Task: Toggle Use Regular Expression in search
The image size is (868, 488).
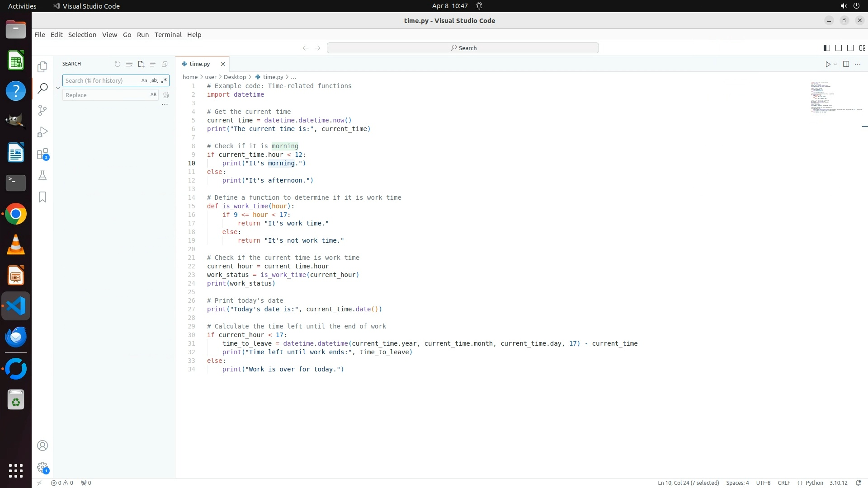Action: [x=164, y=80]
